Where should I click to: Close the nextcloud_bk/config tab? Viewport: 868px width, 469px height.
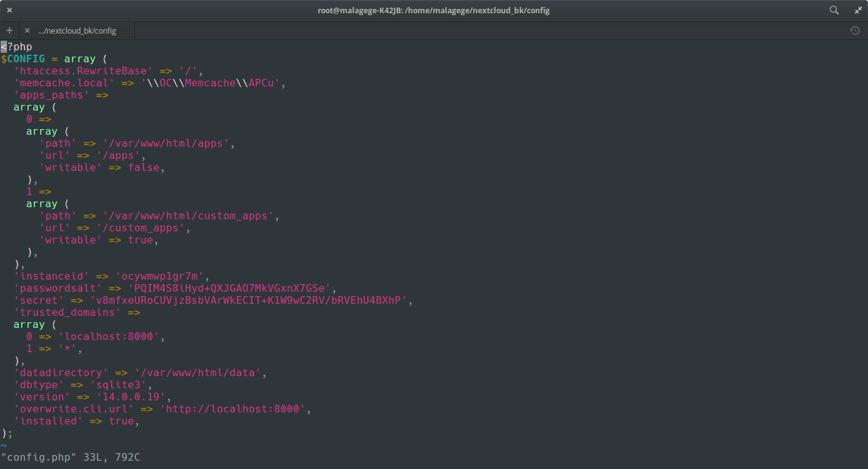(x=27, y=31)
